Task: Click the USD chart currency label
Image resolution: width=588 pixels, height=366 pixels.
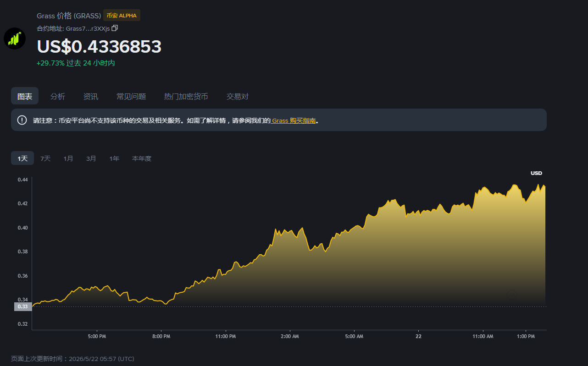Action: [x=536, y=173]
